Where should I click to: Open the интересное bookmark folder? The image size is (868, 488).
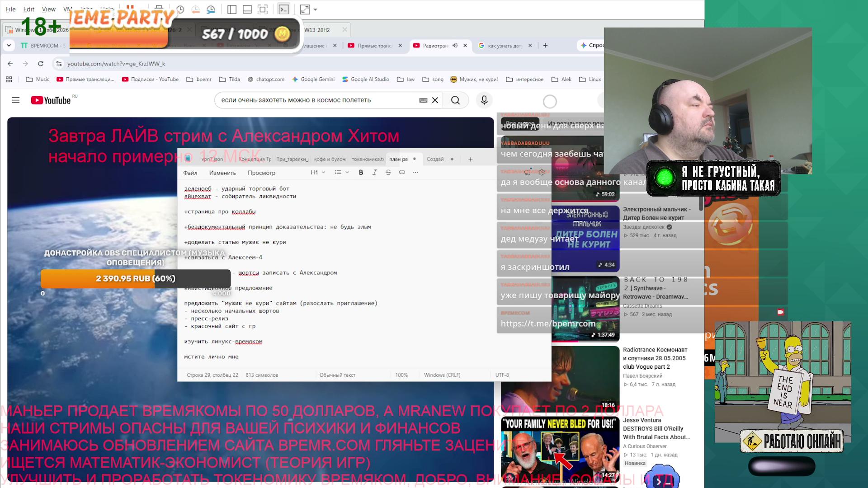coord(525,80)
